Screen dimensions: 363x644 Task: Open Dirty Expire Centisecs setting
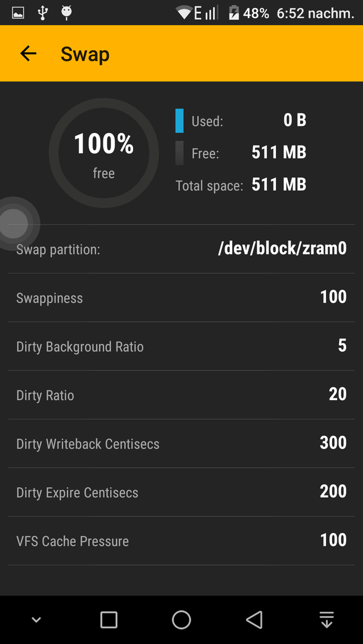click(x=181, y=492)
